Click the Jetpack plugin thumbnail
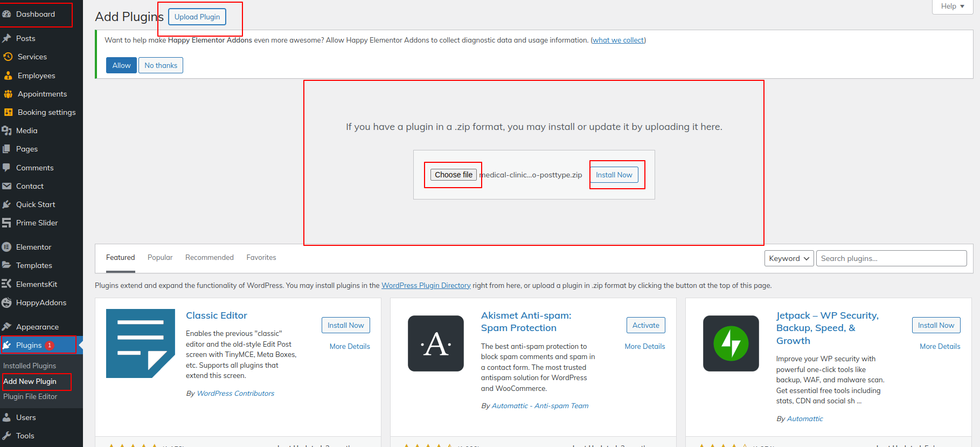This screenshot has height=447, width=980. (x=731, y=343)
